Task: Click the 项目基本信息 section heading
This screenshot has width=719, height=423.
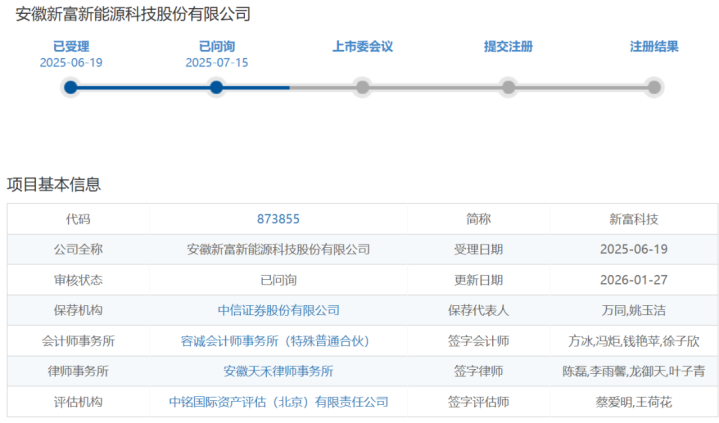Action: 54,184
